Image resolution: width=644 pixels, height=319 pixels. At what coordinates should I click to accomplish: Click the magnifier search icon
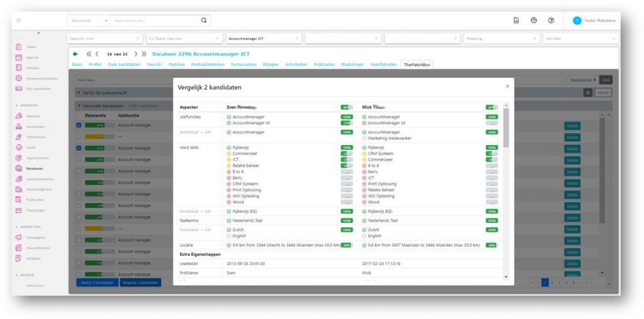pos(204,21)
